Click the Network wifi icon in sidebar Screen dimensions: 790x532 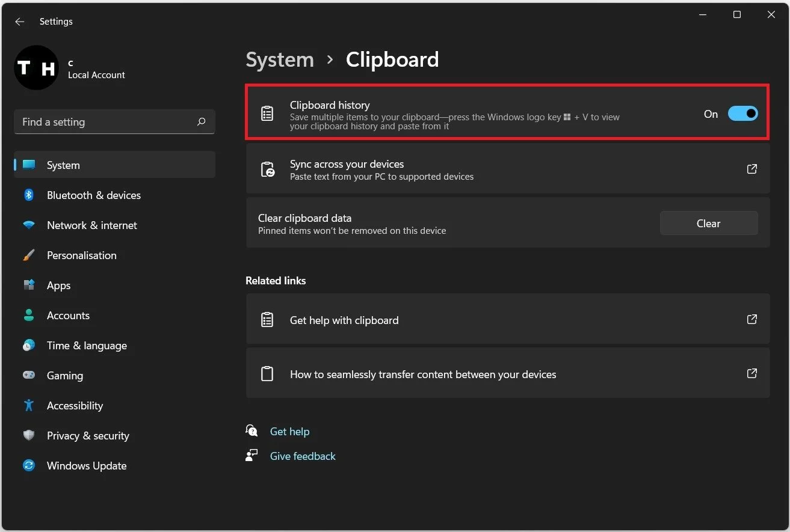29,225
